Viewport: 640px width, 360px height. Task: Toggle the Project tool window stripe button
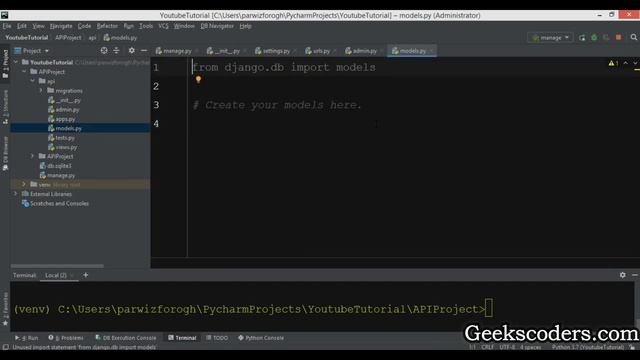point(5,64)
